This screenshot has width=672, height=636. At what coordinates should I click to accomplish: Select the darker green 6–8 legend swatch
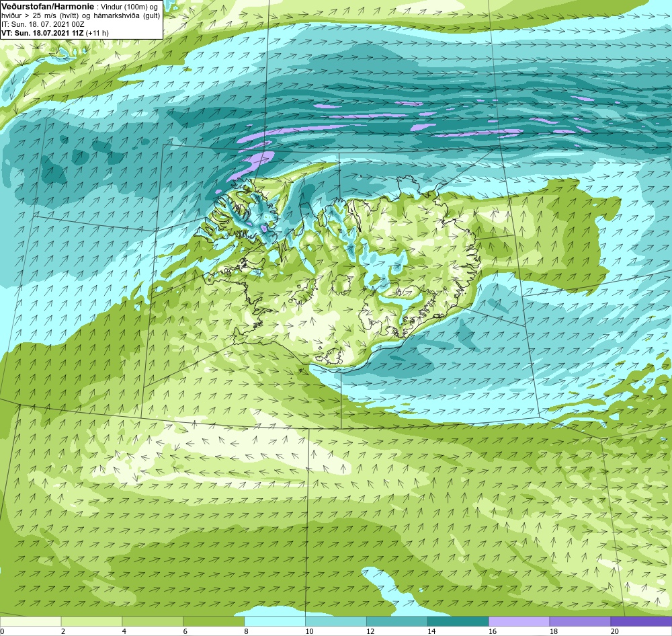214,621
